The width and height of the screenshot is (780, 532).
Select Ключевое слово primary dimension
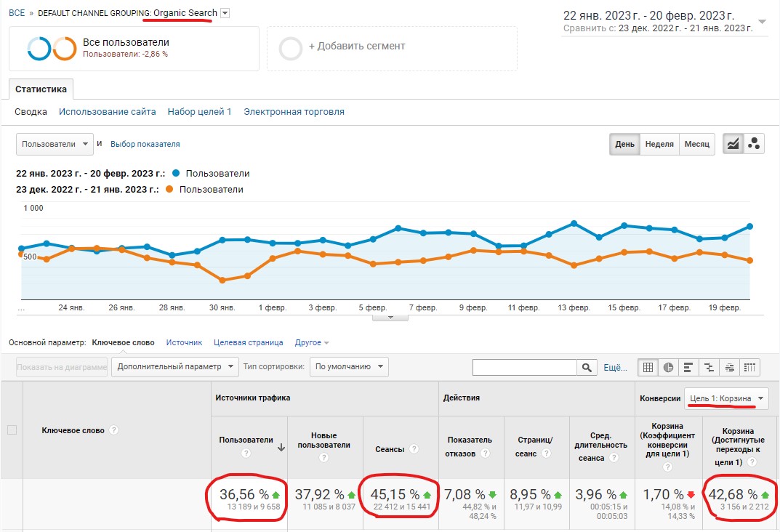(124, 342)
